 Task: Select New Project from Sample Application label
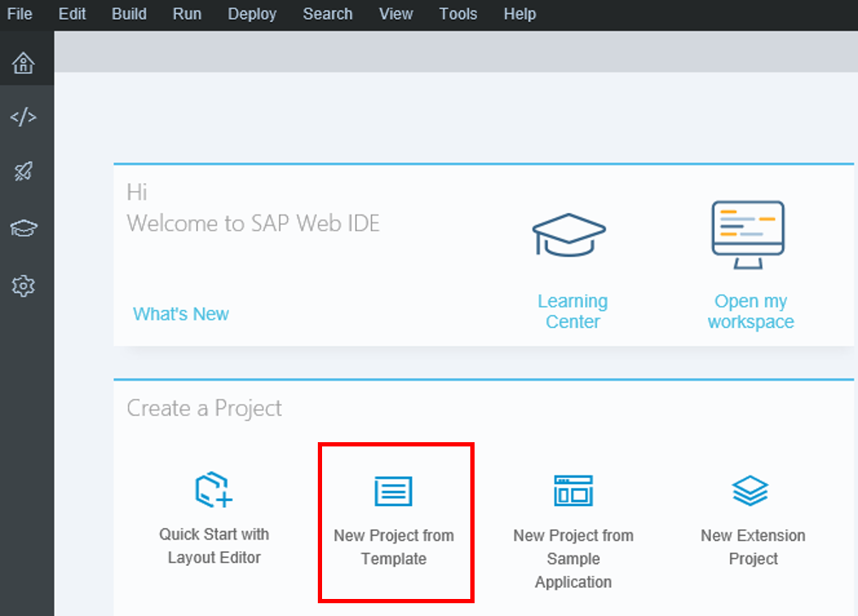point(573,559)
